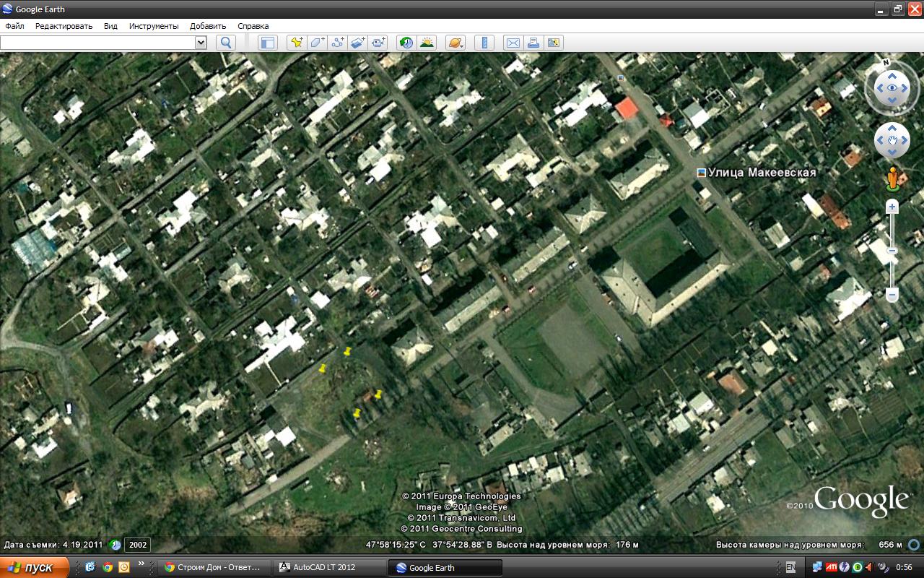Add a new placemark

coord(297,43)
